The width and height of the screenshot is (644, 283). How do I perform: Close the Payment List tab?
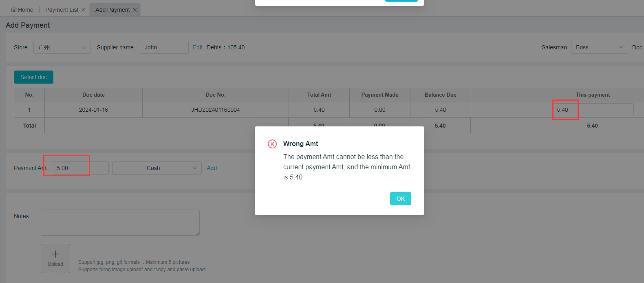tap(84, 10)
